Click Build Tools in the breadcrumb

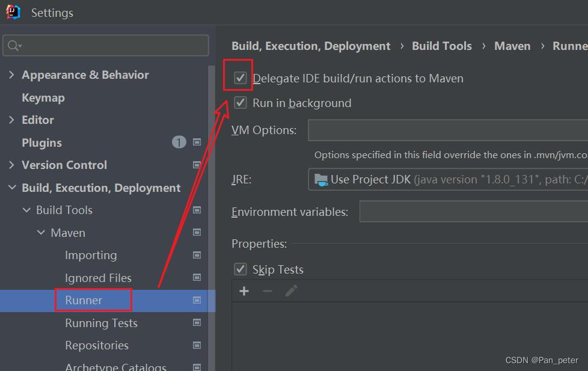[442, 46]
